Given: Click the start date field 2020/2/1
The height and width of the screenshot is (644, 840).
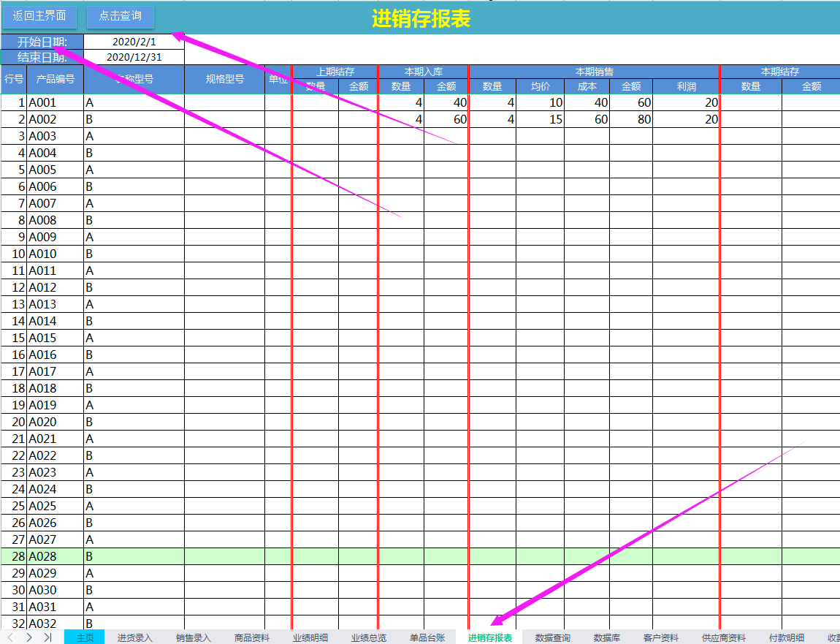Looking at the screenshot, I should [134, 42].
